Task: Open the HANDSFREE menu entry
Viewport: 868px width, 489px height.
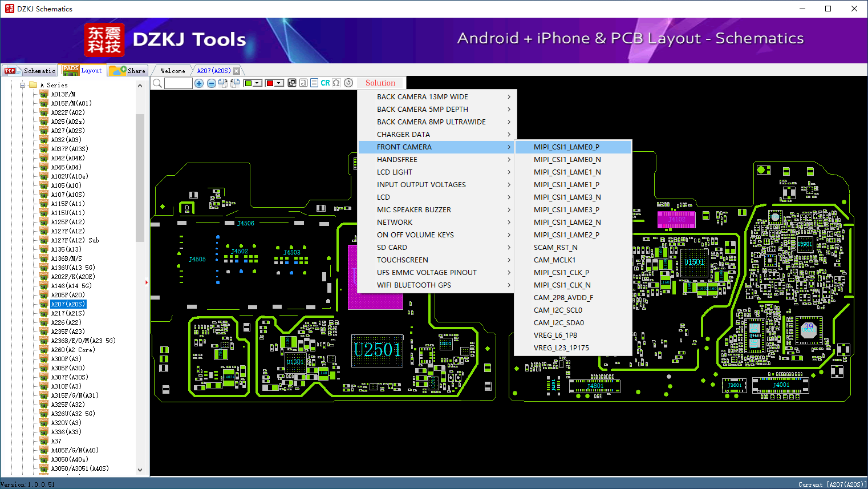Action: click(437, 160)
